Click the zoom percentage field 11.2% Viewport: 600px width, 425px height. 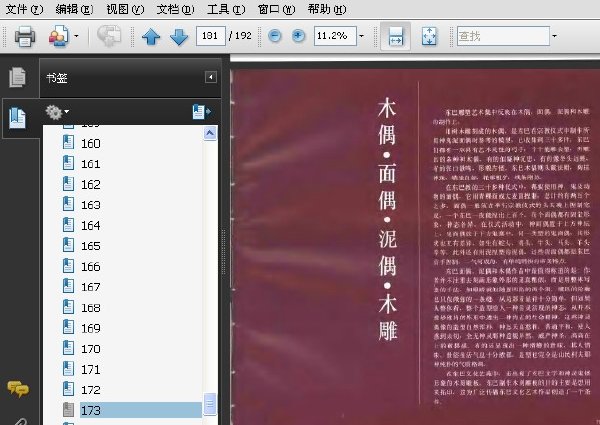click(335, 36)
